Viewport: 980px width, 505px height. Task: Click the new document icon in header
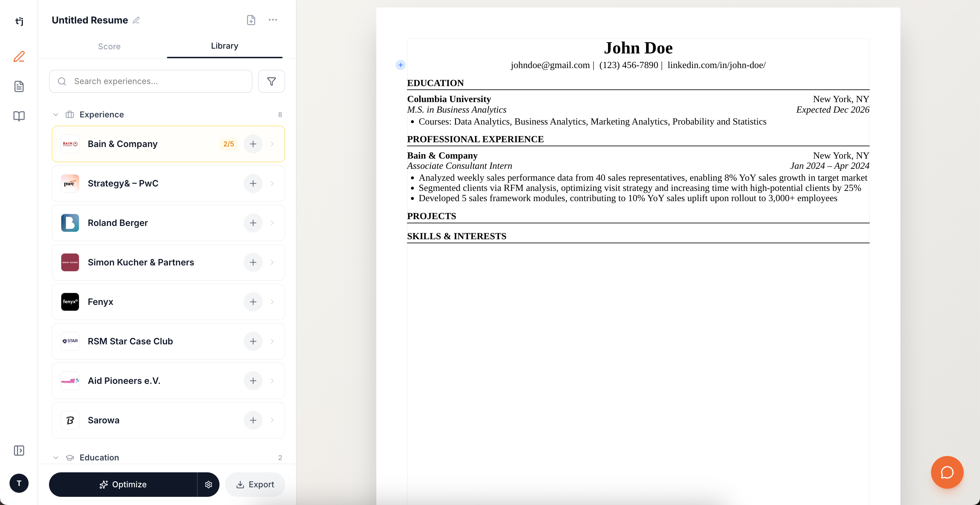251,20
